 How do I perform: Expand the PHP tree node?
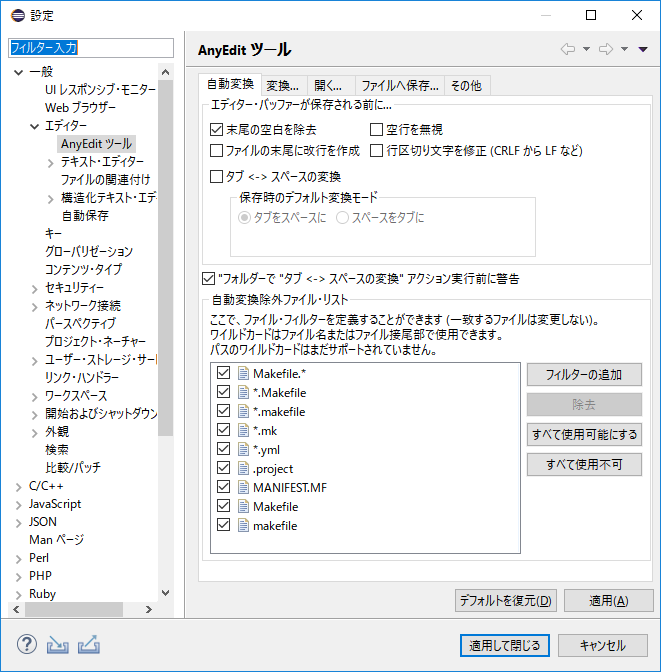coord(18,577)
